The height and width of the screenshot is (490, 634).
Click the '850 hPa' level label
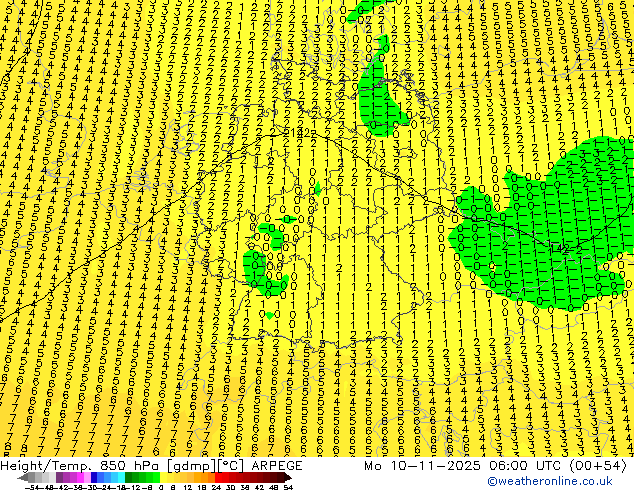[129, 466]
